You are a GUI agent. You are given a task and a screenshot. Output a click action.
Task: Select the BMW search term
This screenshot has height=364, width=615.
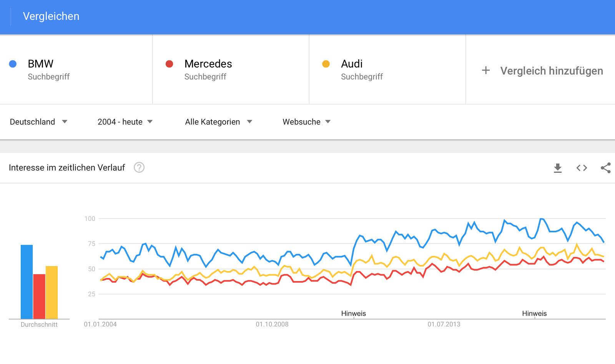41,64
